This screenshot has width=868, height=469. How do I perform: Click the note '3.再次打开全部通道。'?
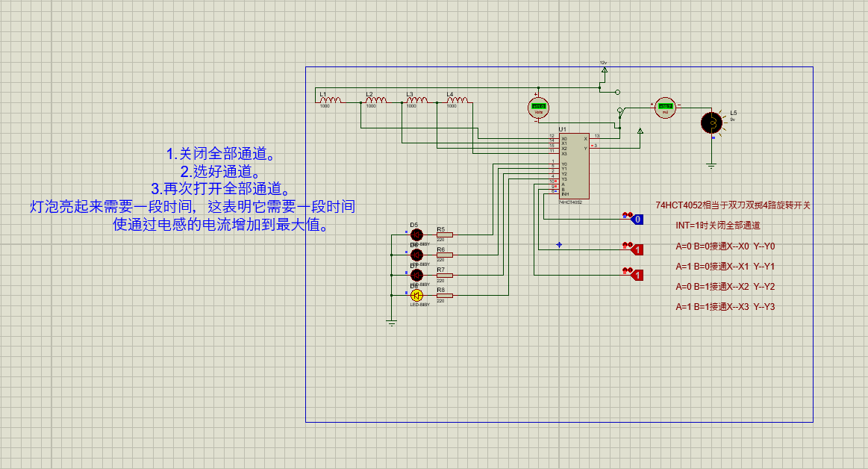(x=222, y=189)
